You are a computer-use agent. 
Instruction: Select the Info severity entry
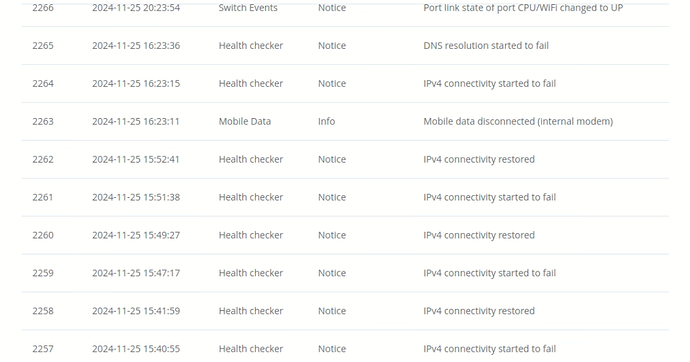tap(327, 121)
